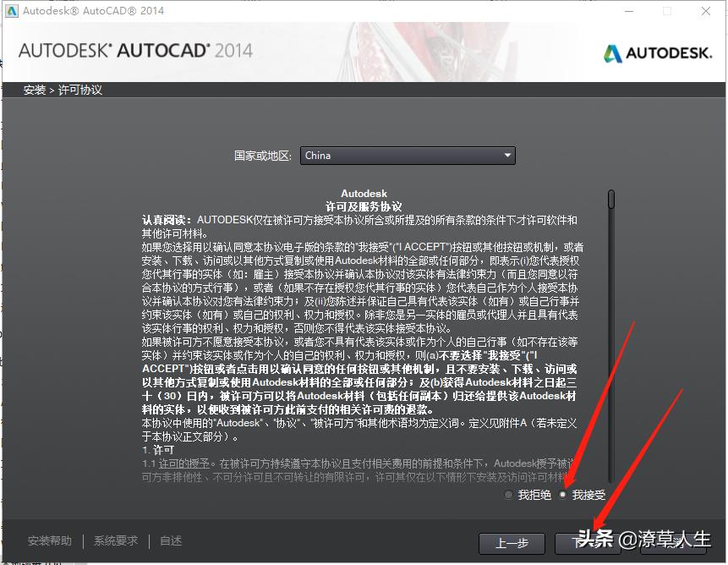Open the 安装帮助 link
The width and height of the screenshot is (728, 565).
pos(49,540)
